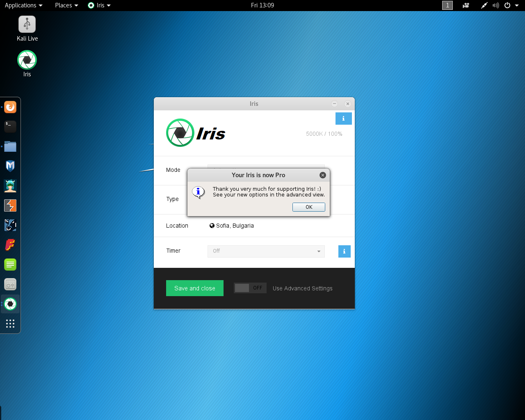525x420 pixels.
Task: Click the 5000K / 100% status text
Action: click(324, 134)
